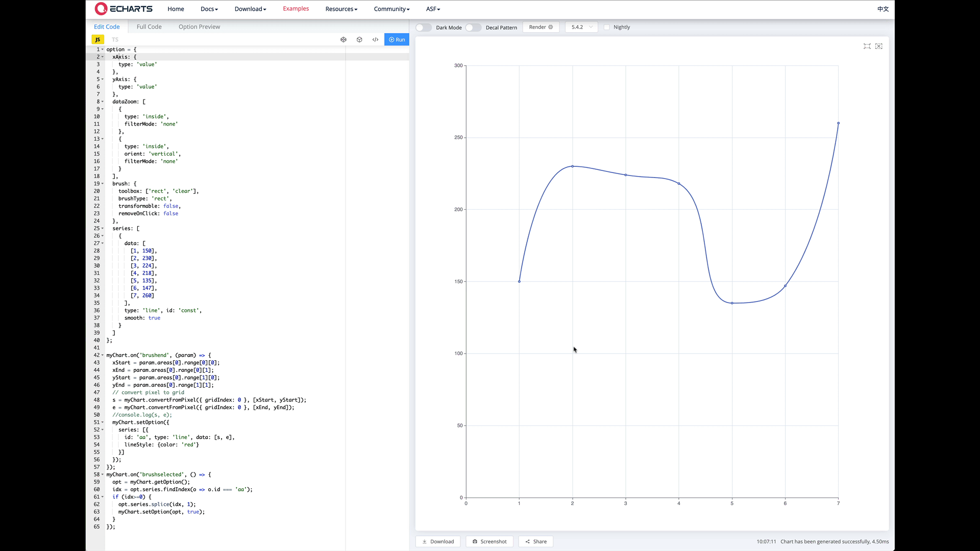Select the Download icon below the chart
980x551 pixels.
pyautogui.click(x=438, y=541)
